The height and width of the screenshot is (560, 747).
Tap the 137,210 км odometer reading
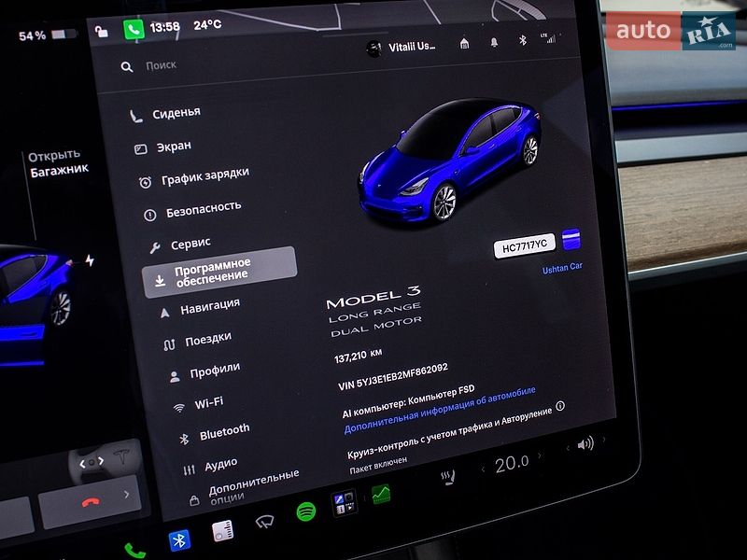click(359, 356)
